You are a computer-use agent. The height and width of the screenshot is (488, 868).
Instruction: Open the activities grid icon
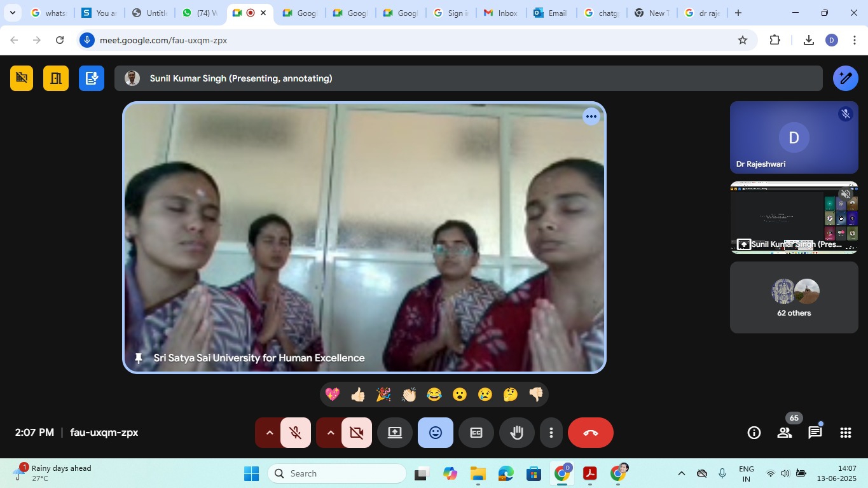(845, 433)
